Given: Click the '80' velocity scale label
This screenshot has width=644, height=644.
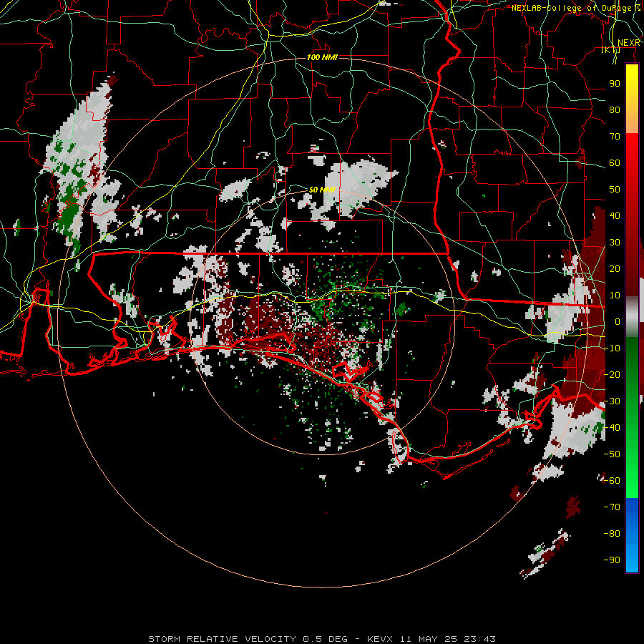Looking at the screenshot, I should 615,109.
